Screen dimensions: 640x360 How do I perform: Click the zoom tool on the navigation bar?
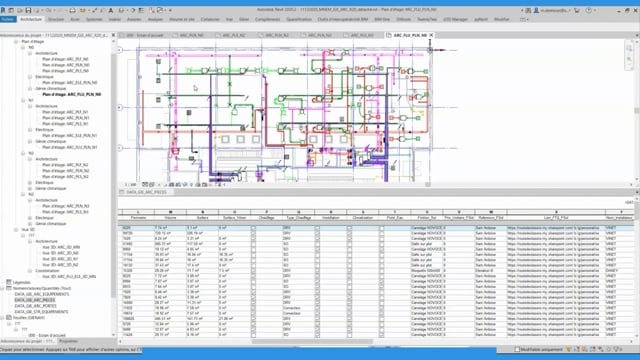pyautogui.click(x=629, y=59)
